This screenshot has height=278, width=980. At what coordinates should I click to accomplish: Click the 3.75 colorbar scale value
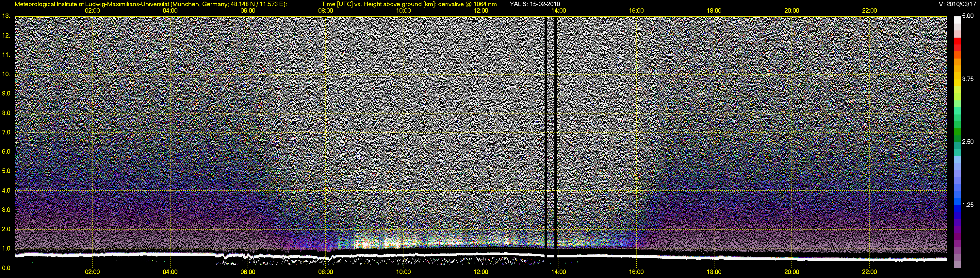click(x=968, y=79)
